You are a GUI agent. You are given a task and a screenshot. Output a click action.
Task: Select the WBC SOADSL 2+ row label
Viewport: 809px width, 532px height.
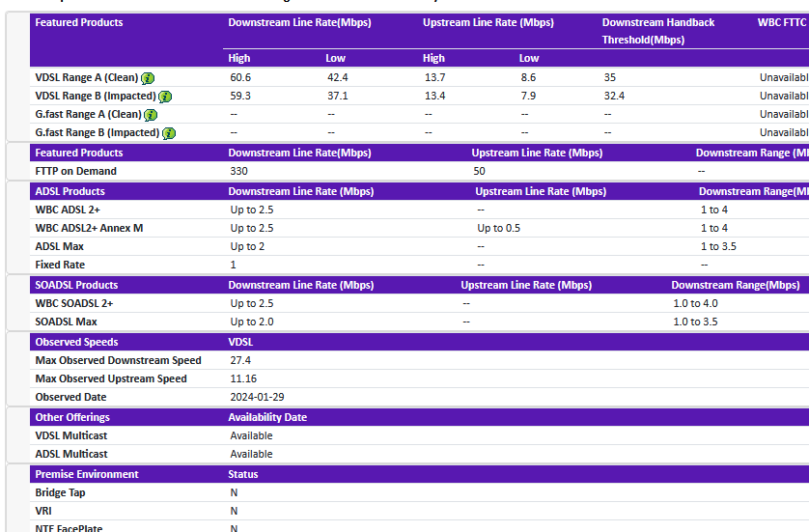(73, 303)
